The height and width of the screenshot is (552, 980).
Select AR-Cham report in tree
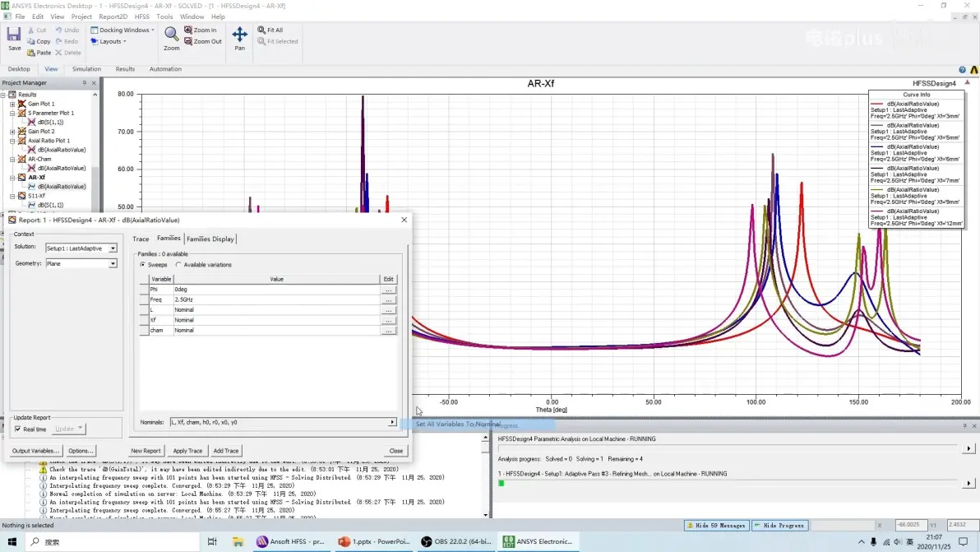[39, 159]
